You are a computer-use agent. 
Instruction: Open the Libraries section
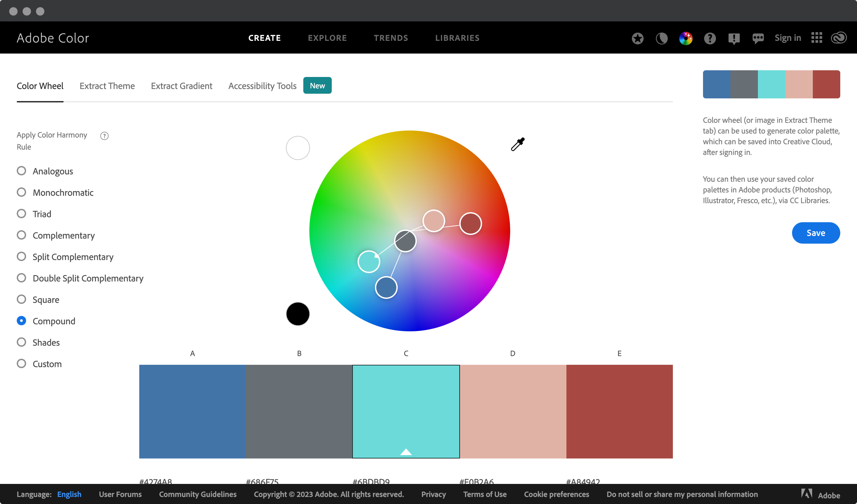click(x=458, y=37)
